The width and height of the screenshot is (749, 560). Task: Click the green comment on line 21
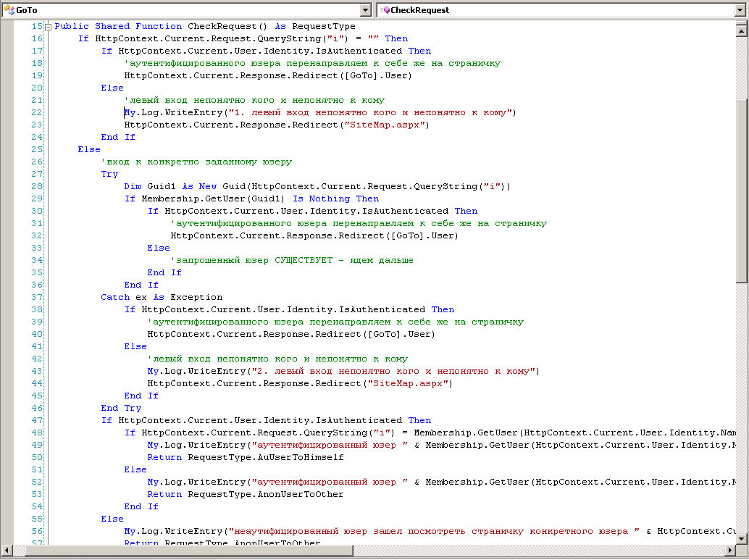point(254,101)
